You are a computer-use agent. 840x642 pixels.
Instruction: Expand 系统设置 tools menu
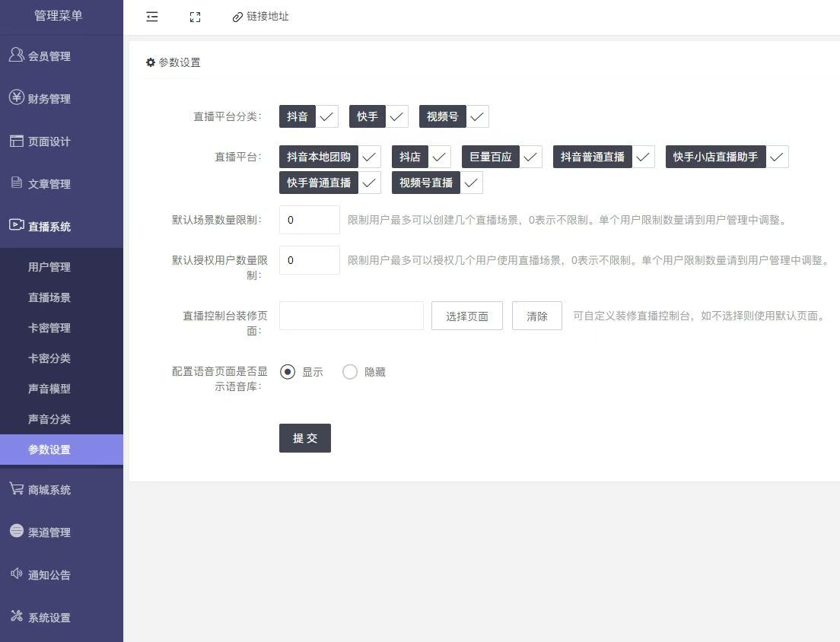17,617
